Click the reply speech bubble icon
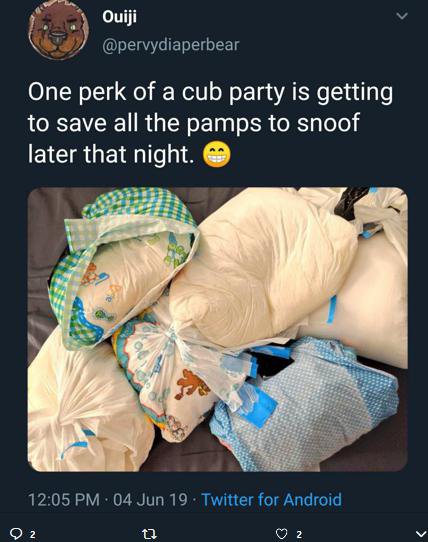Image resolution: width=428 pixels, height=542 pixels. pyautogui.click(x=16, y=534)
